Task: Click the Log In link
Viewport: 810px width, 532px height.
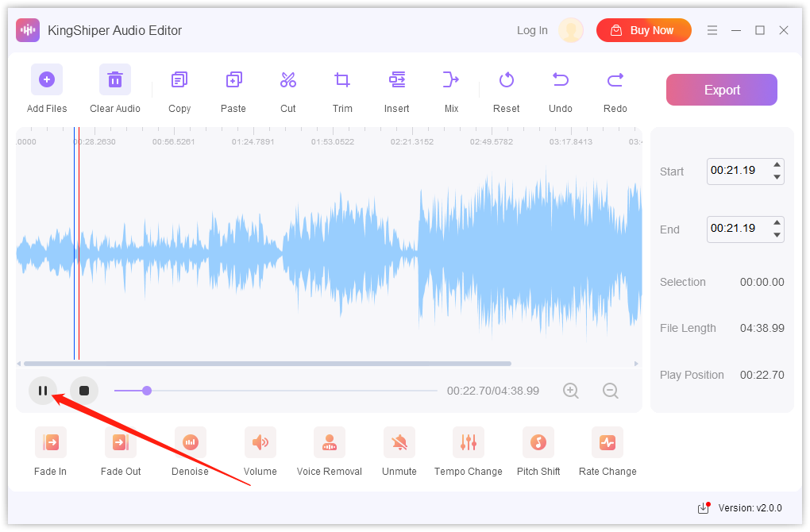Action: point(532,30)
